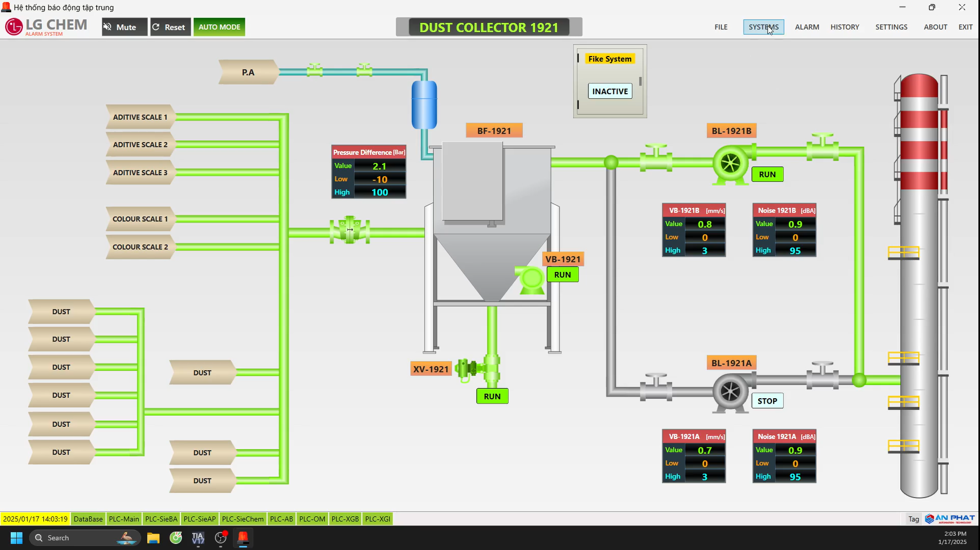Toggle the BL-1921B RUN status button
Viewport: 980px width, 550px height.
(767, 175)
